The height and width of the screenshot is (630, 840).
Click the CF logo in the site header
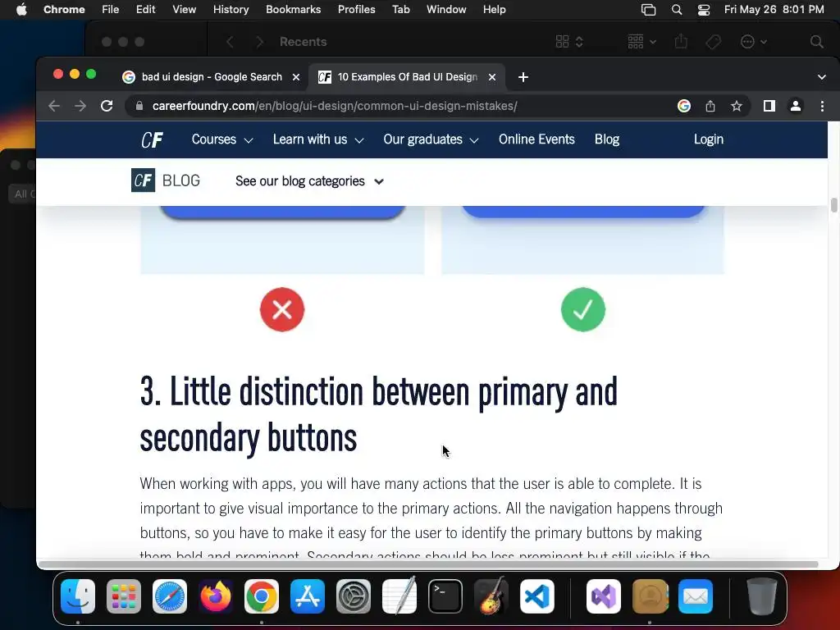pos(152,139)
